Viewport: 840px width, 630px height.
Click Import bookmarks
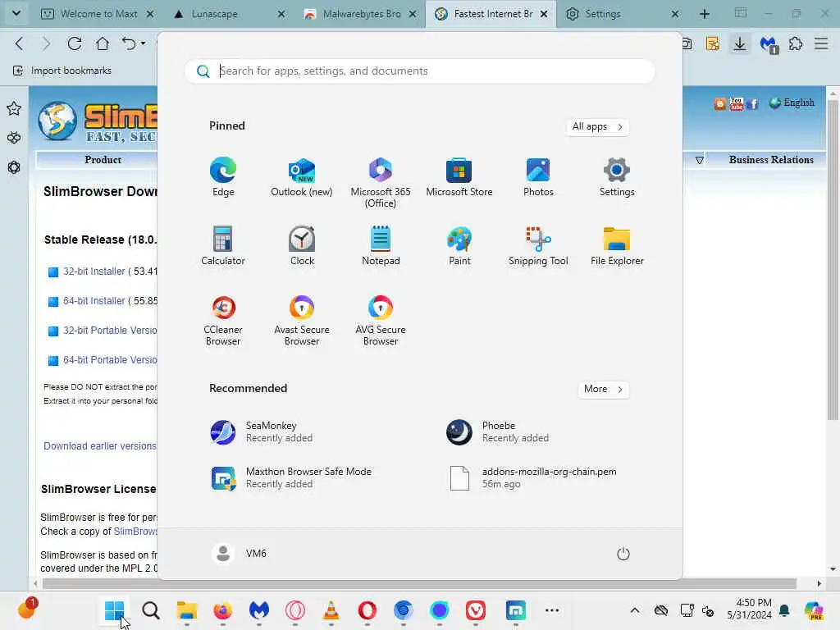pos(62,71)
